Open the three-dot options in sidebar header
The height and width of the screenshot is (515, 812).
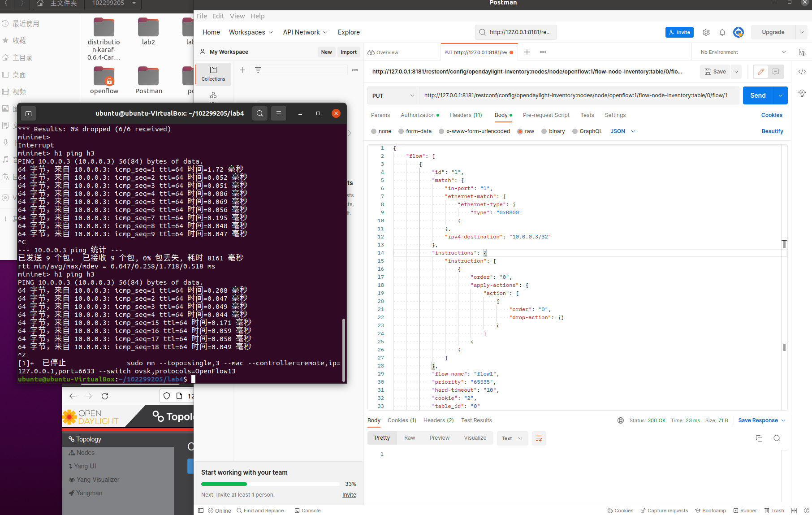coord(355,70)
